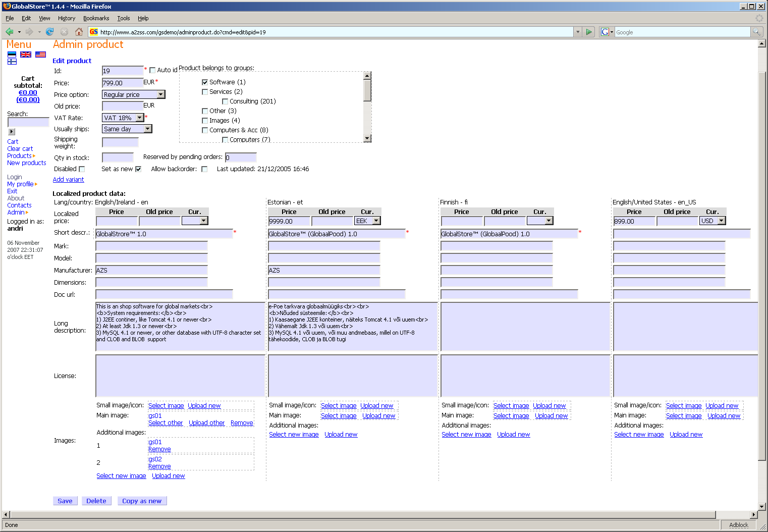The width and height of the screenshot is (768, 532).
Task: Click the Delete button
Action: [96, 501]
